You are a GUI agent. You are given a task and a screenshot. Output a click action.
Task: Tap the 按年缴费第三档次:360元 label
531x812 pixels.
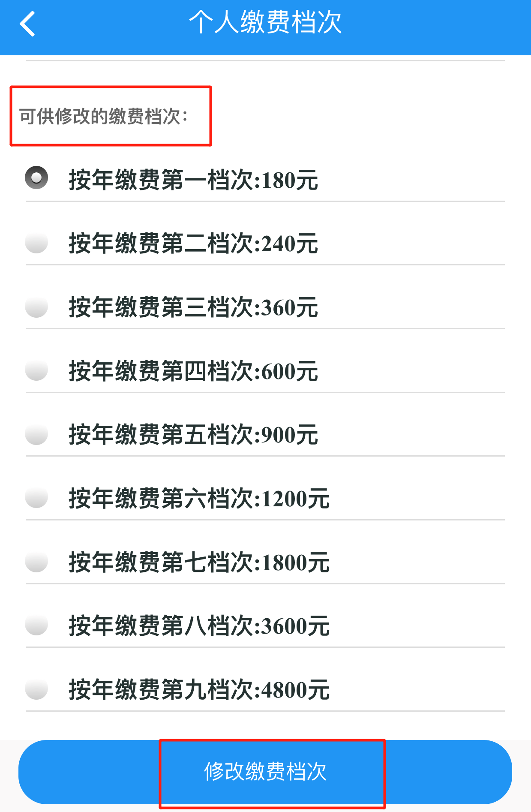coord(193,307)
